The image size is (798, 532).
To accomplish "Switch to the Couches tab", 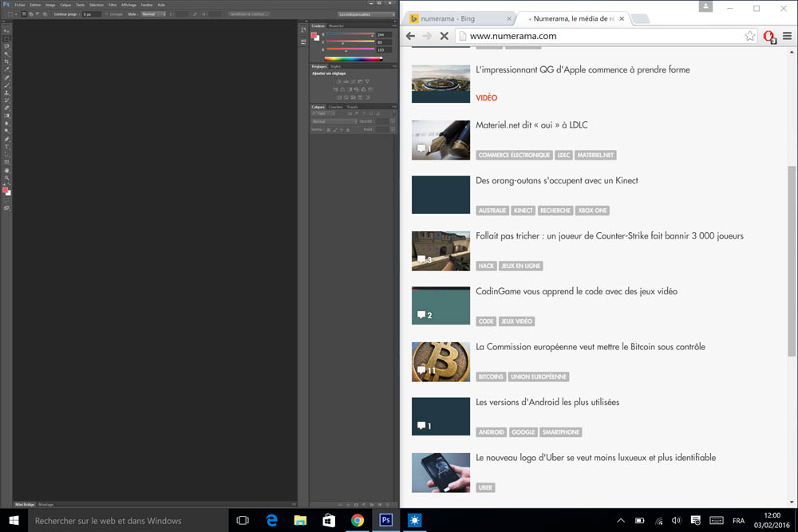I will point(335,107).
